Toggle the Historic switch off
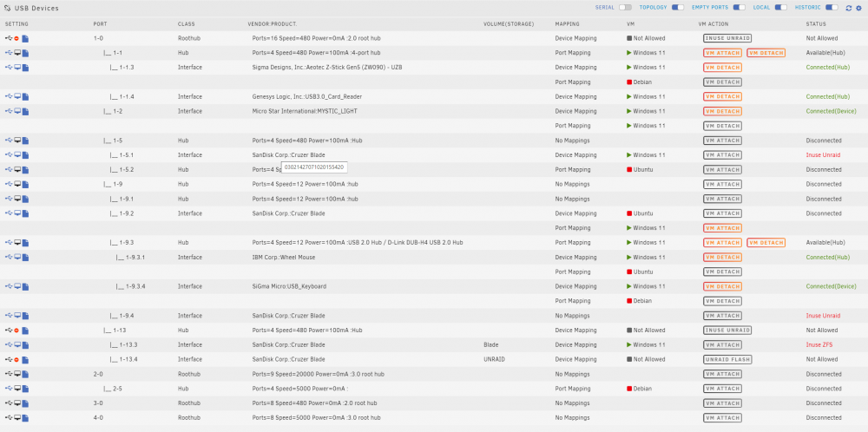Image resolution: width=868 pixels, height=432 pixels. (832, 8)
